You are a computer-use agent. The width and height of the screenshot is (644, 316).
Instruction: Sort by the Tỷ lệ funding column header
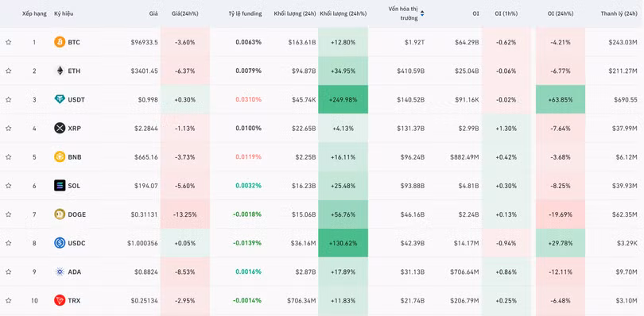pyautogui.click(x=245, y=13)
